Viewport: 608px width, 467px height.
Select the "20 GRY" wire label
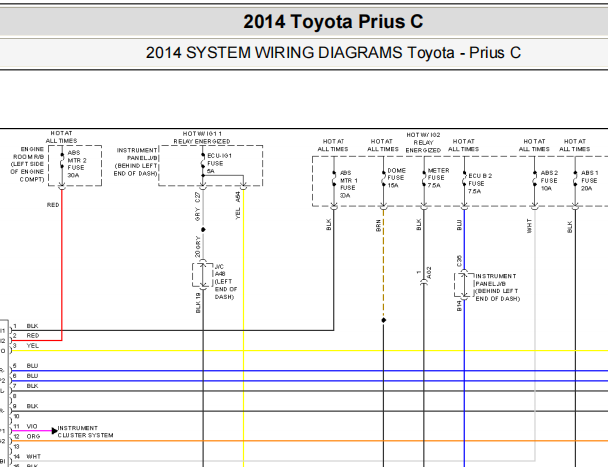[x=198, y=247]
